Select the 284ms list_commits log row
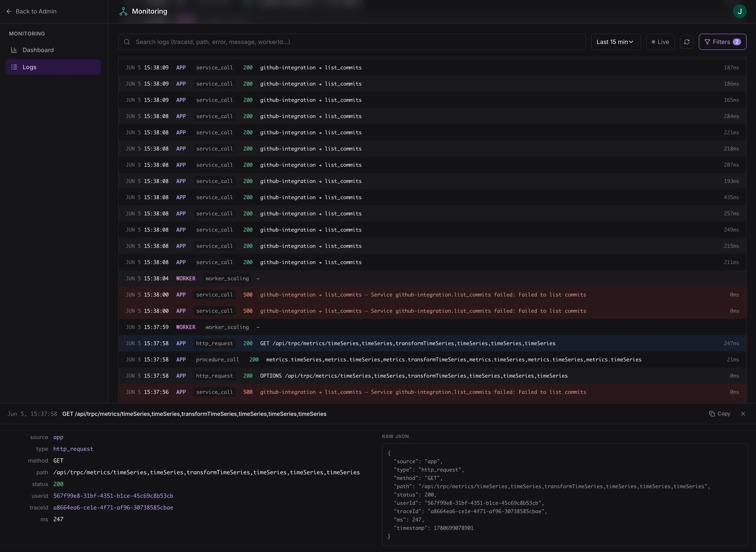The width and height of the screenshot is (756, 552). point(432,116)
